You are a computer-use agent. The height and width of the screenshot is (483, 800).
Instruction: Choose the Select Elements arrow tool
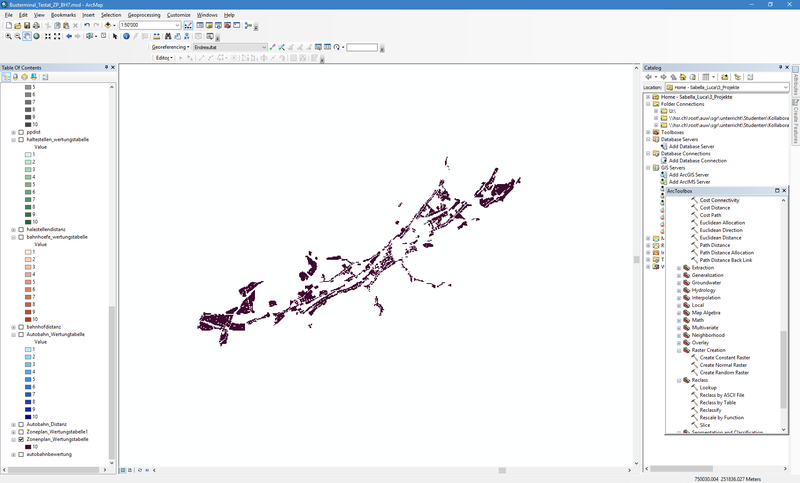coord(115,36)
